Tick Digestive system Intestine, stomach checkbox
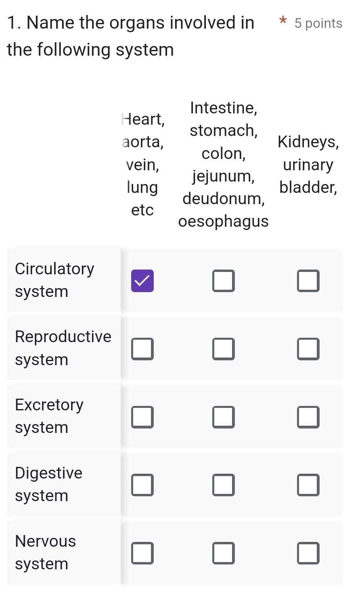 (224, 485)
